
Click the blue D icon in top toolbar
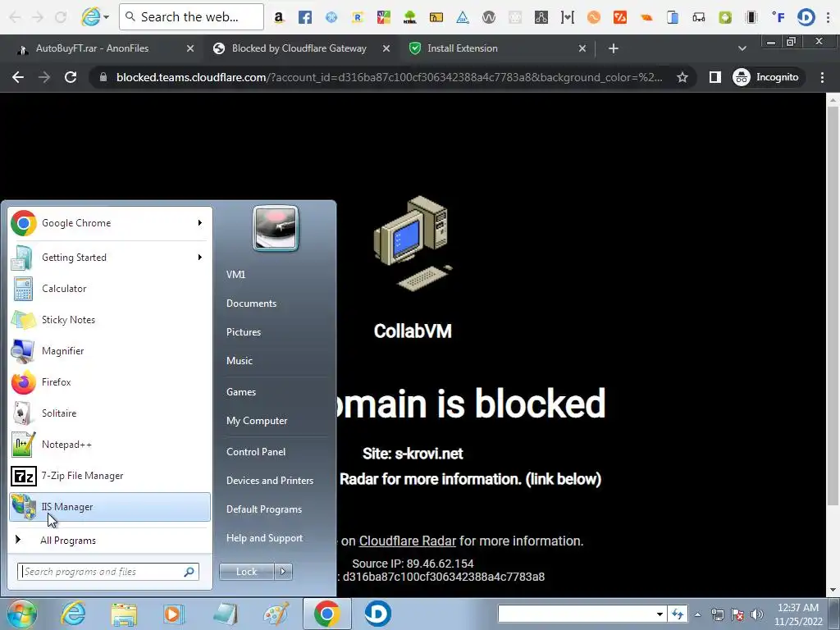click(806, 17)
